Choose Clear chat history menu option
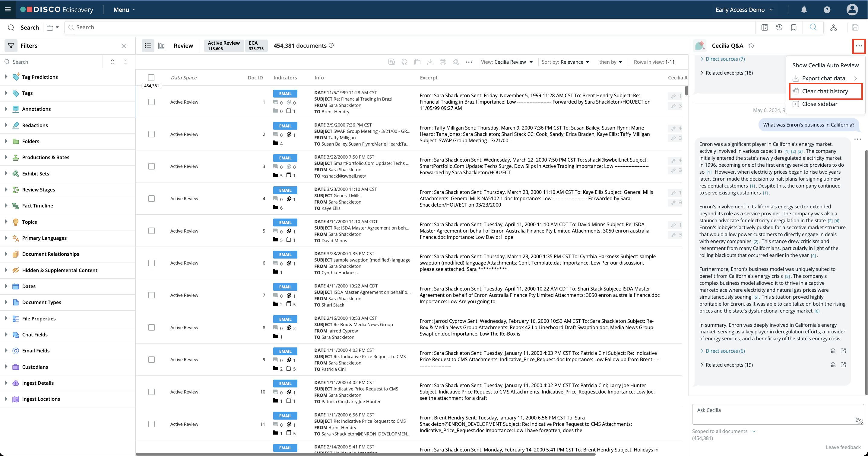The width and height of the screenshot is (868, 456). click(x=825, y=91)
